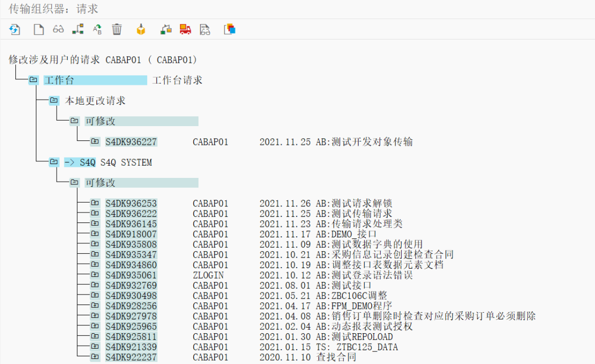Select request number S4DK918007
595x364 pixels.
(131, 234)
